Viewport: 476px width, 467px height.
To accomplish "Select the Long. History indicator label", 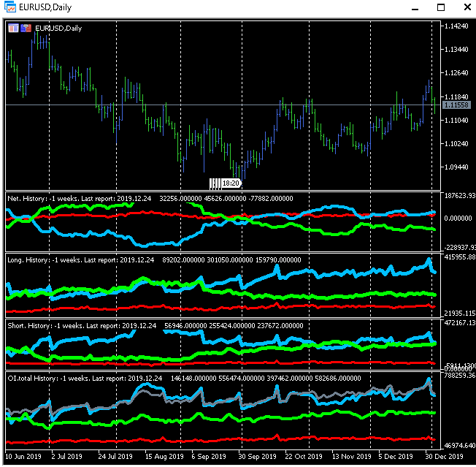I will [x=81, y=260].
